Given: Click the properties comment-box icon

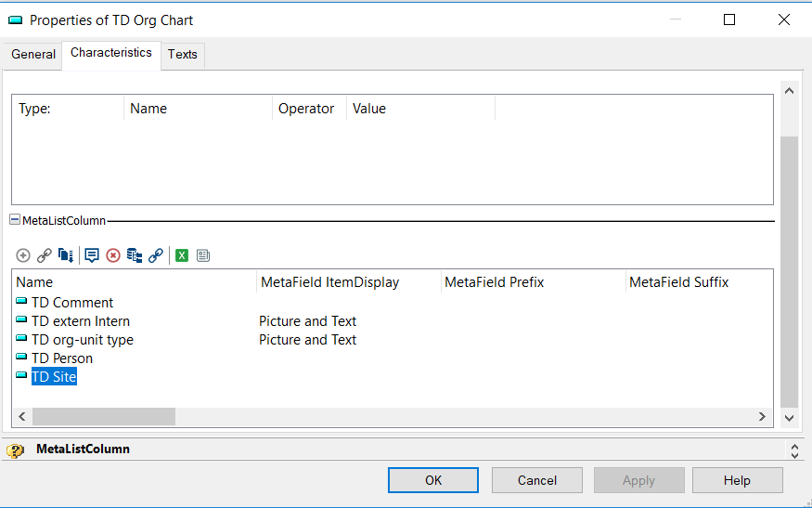Looking at the screenshot, I should 92,255.
